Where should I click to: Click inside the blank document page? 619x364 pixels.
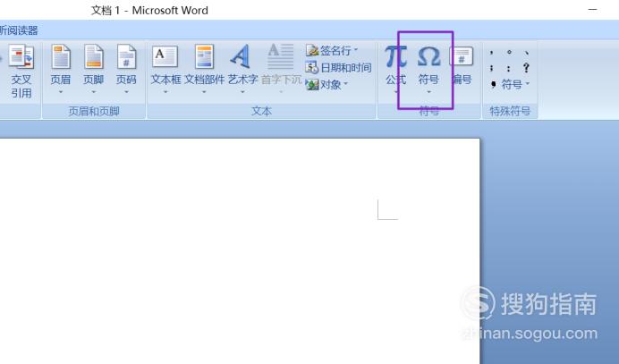[240, 251]
